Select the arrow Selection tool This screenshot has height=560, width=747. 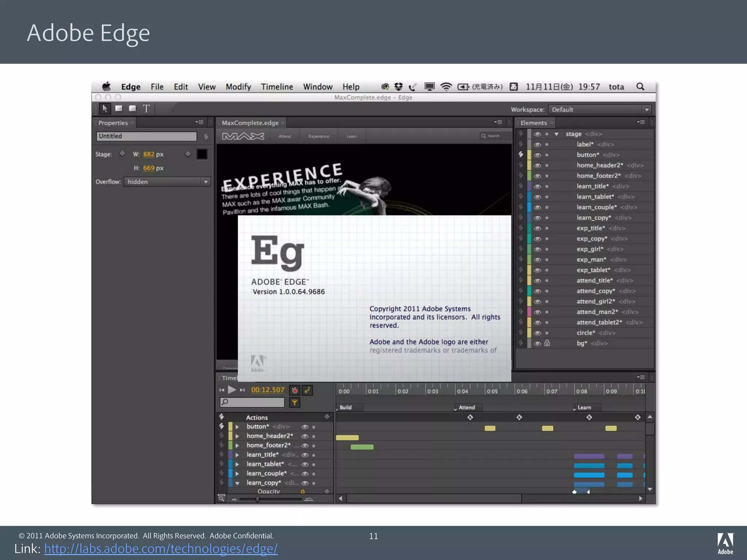point(105,108)
